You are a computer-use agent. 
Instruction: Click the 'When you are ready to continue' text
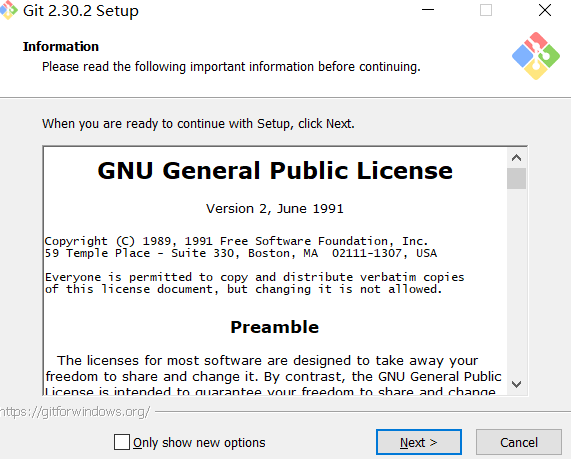pyautogui.click(x=198, y=124)
